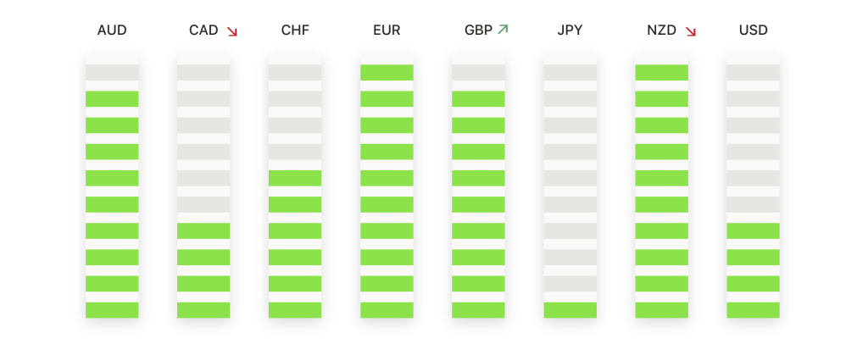The width and height of the screenshot is (868, 344).
Task: Click the only green bar in JPY column
Action: pos(570,310)
